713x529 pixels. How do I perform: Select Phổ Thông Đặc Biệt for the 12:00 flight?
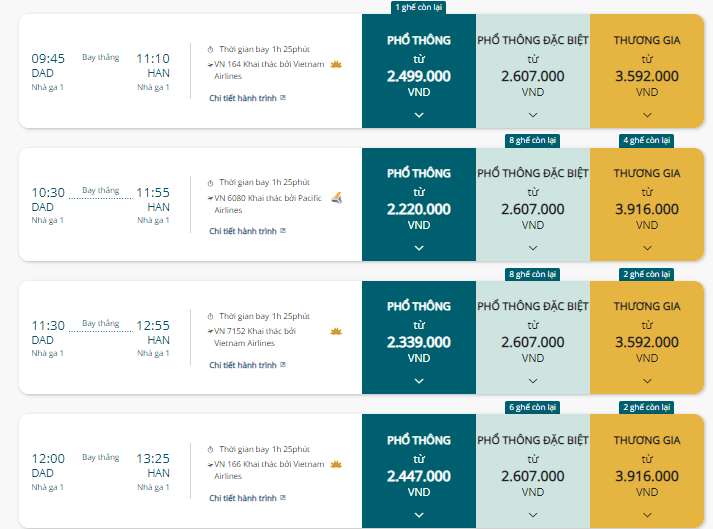tap(533, 471)
